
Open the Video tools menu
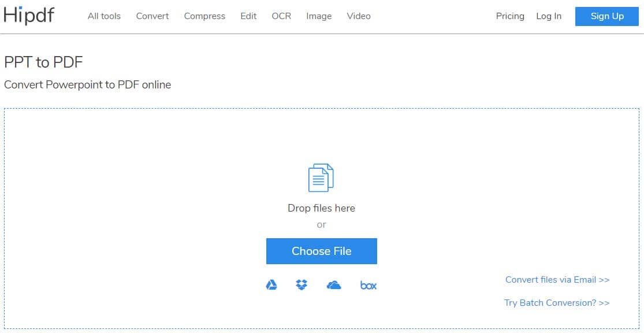[359, 16]
